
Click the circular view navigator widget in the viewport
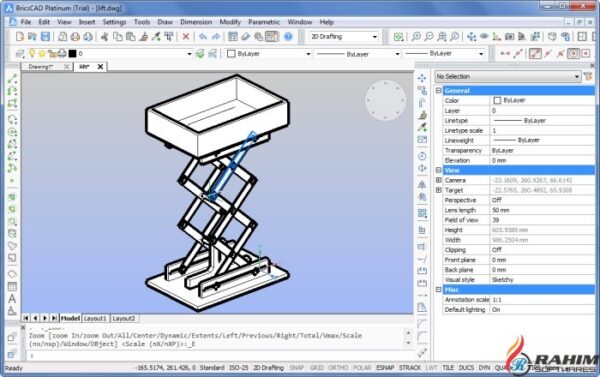pyautogui.click(x=385, y=100)
